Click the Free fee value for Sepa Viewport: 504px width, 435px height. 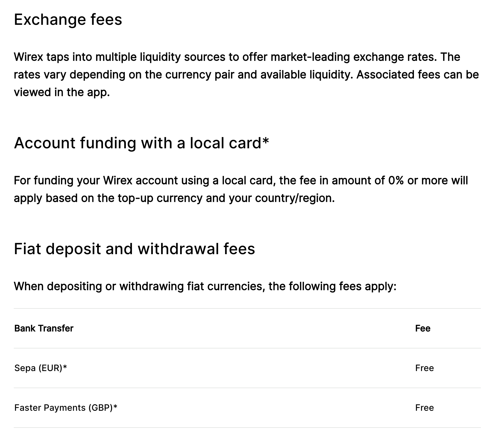pos(424,368)
